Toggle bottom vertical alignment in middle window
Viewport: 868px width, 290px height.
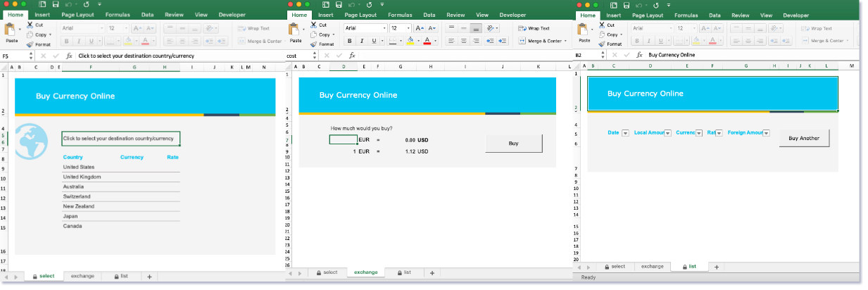(476, 28)
